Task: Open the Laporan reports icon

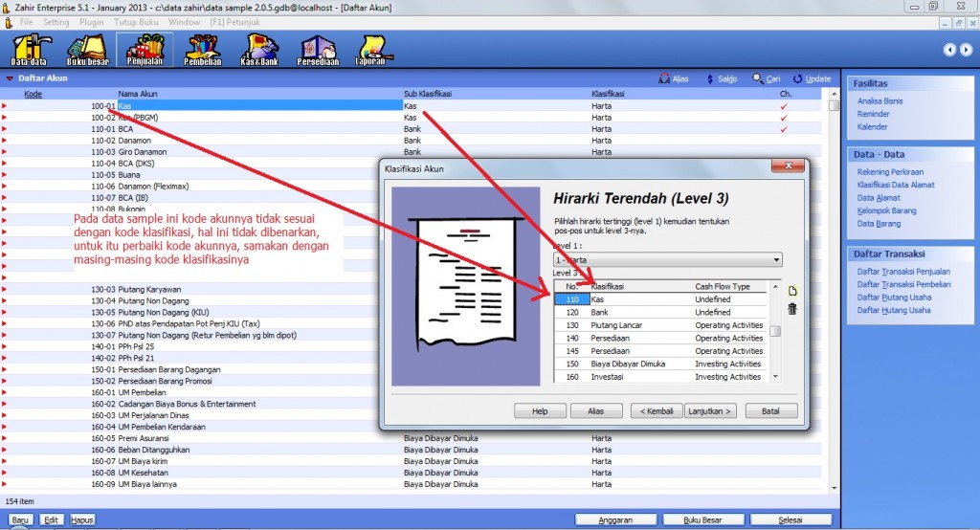Action: pyautogui.click(x=372, y=50)
